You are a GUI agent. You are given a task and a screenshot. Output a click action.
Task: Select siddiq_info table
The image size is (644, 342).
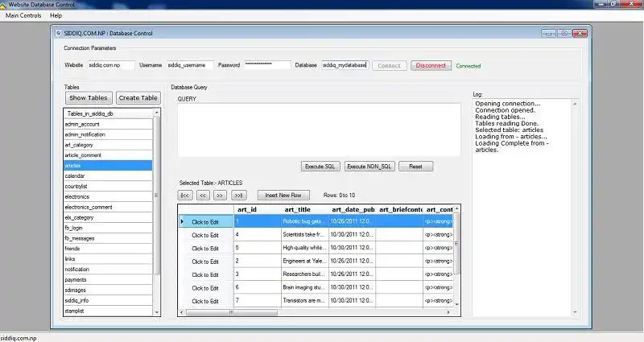[108, 300]
